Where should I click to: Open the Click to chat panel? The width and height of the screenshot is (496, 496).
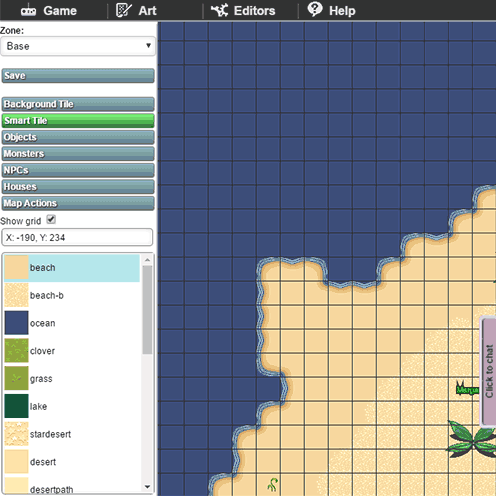(x=489, y=372)
